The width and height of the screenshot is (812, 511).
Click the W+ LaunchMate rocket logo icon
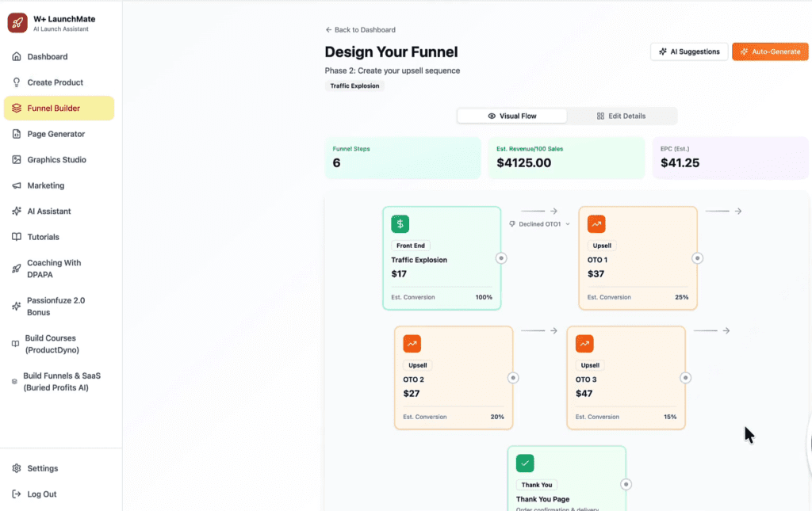(x=17, y=23)
